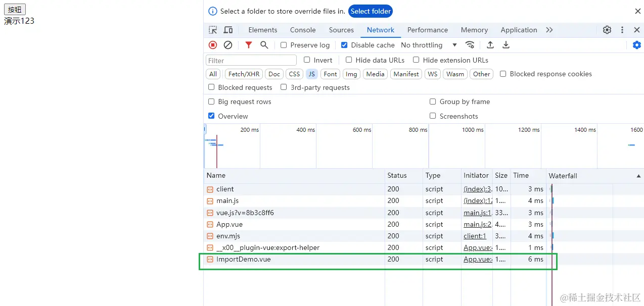Click script icon beside env.mjs

click(x=210, y=236)
